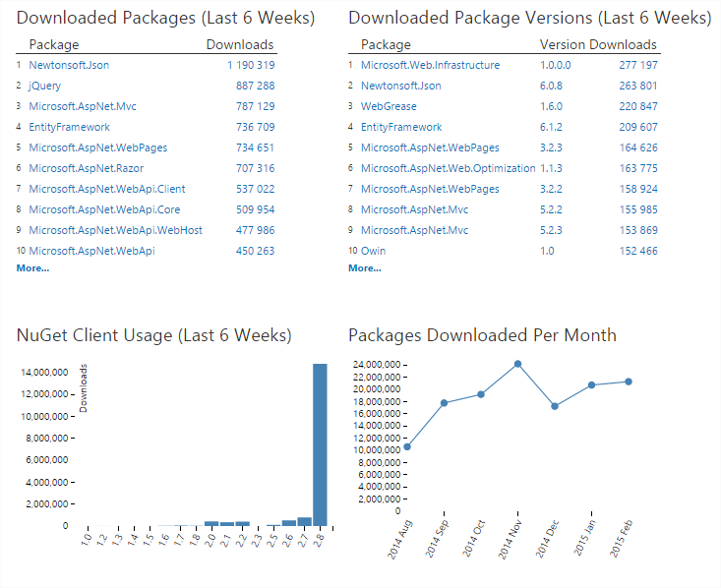721x588 pixels.
Task: Click the 2014 Oct data point on the line chart
Action: point(481,394)
